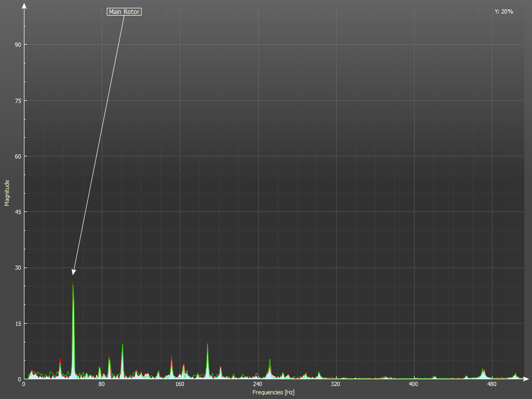Click the 160 tick label on frequency axis

tap(180, 384)
